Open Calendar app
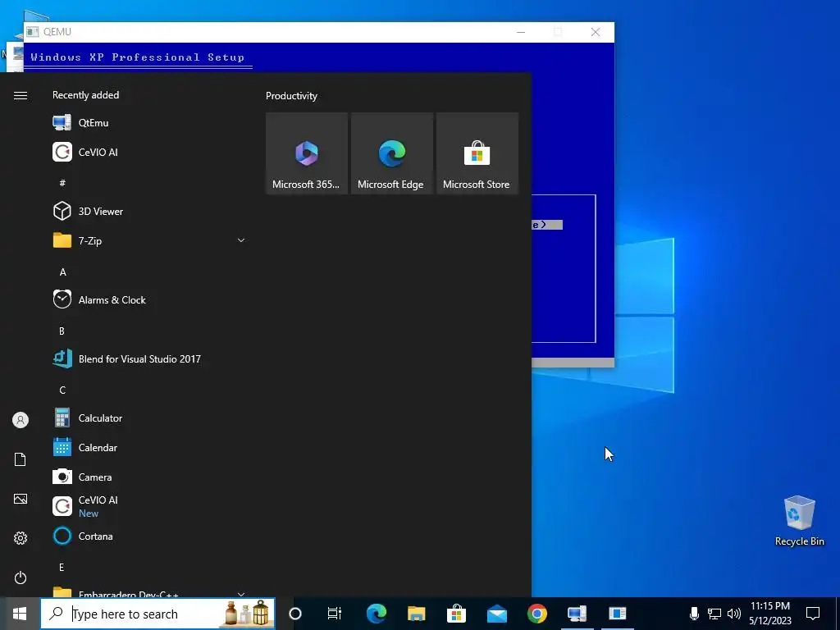840x630 pixels. [149, 447]
